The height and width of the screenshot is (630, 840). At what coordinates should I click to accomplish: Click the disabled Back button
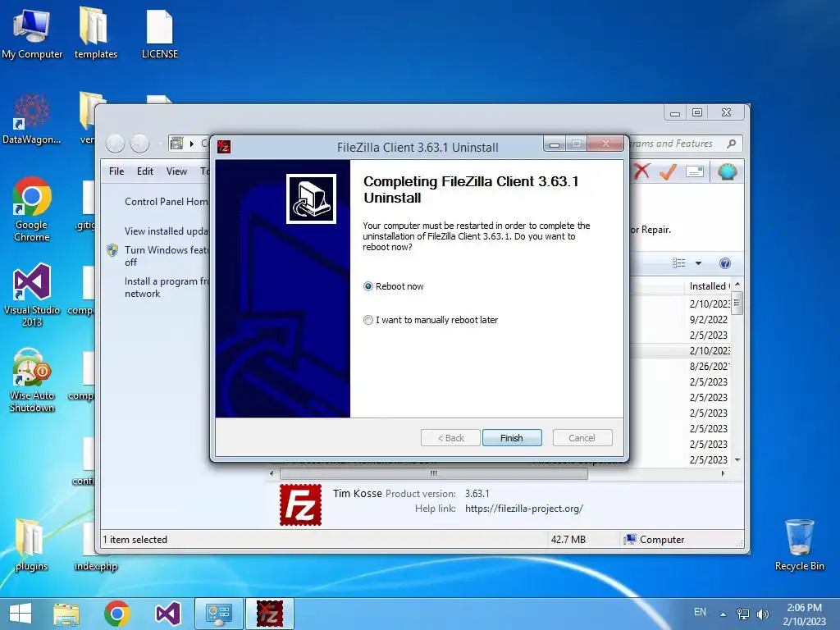pos(450,438)
